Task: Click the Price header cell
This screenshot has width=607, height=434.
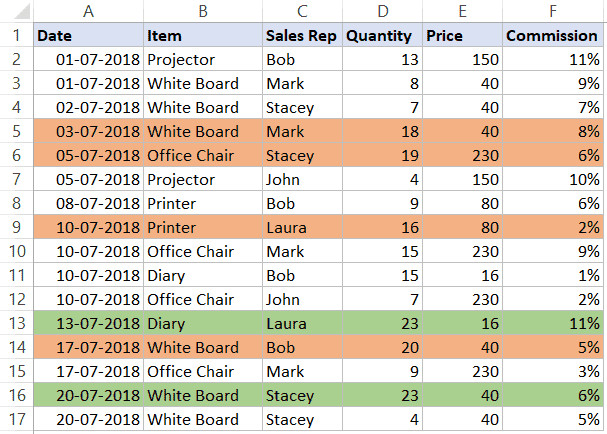Action: tap(461, 35)
